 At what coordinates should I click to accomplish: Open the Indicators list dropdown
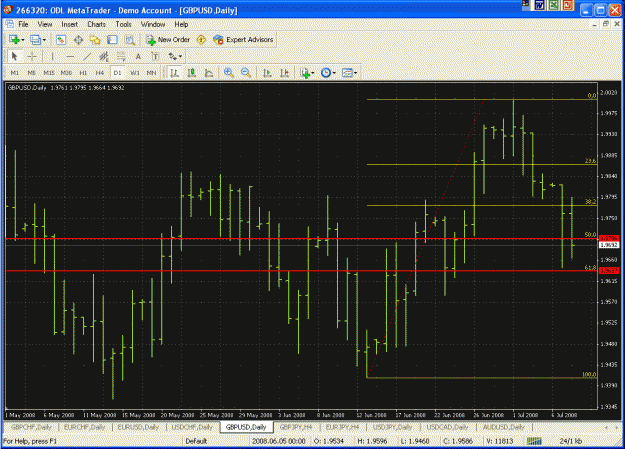click(x=307, y=73)
